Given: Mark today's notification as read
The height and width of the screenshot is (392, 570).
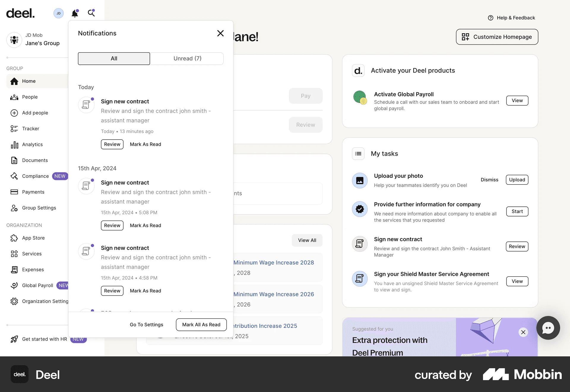Looking at the screenshot, I should click(145, 144).
